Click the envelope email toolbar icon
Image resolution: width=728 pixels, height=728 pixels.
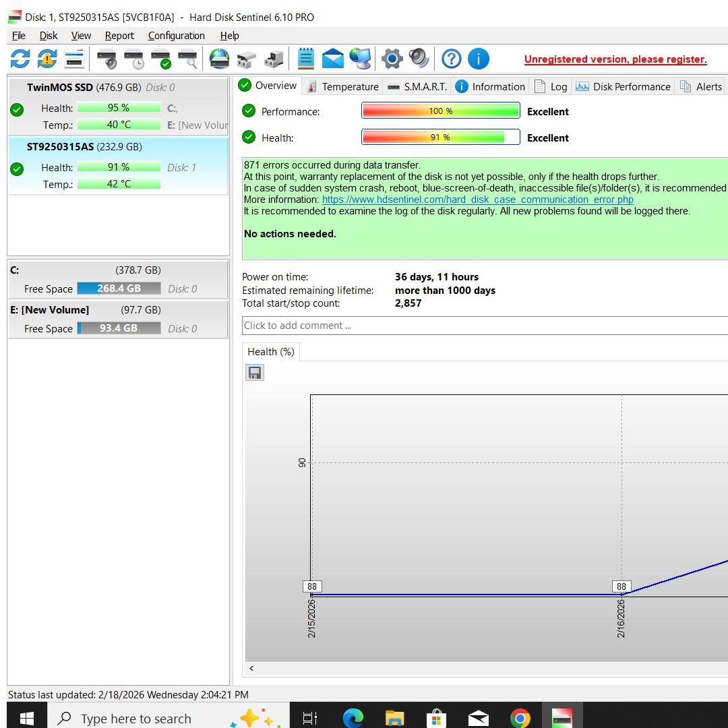[332, 59]
